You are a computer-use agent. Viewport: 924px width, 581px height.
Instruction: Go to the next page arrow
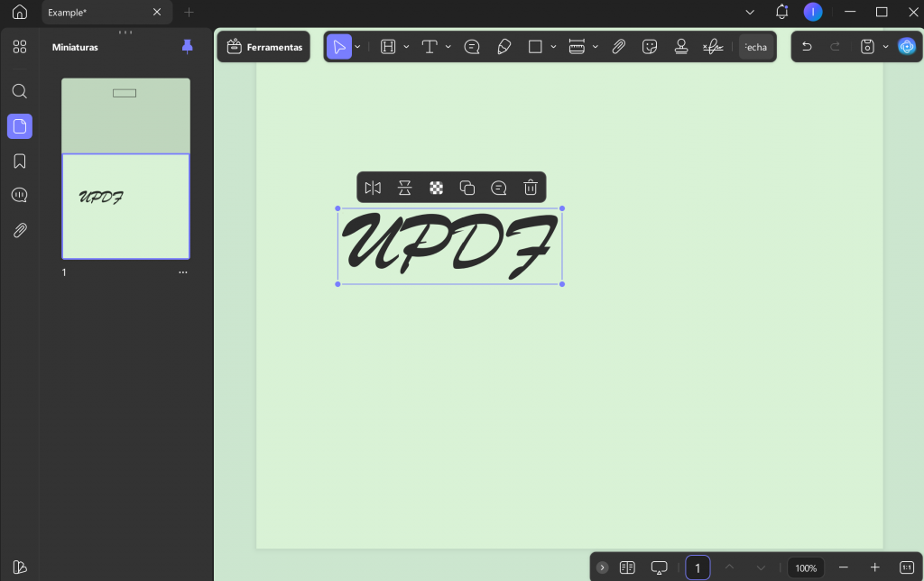[x=761, y=567]
